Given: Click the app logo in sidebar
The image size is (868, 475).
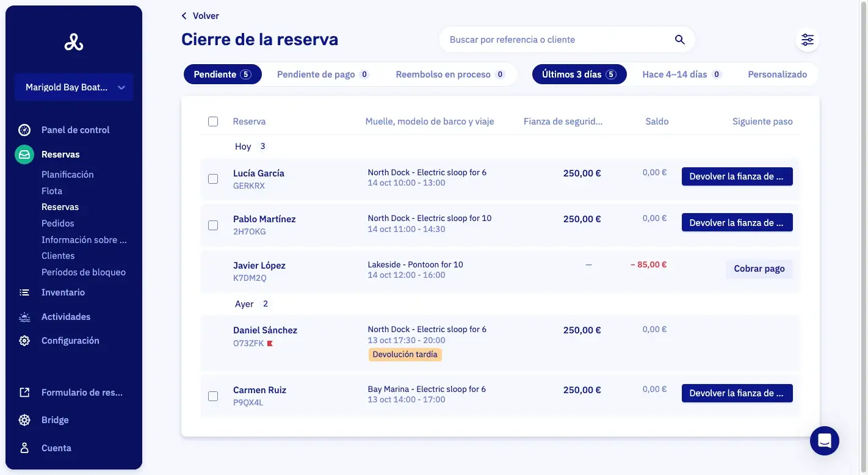Looking at the screenshot, I should (74, 42).
